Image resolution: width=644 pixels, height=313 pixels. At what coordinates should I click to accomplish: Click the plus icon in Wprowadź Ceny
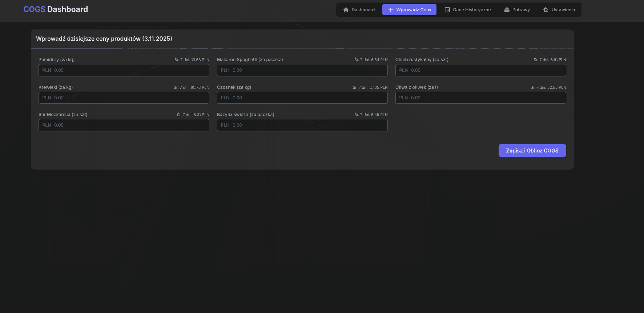point(390,10)
